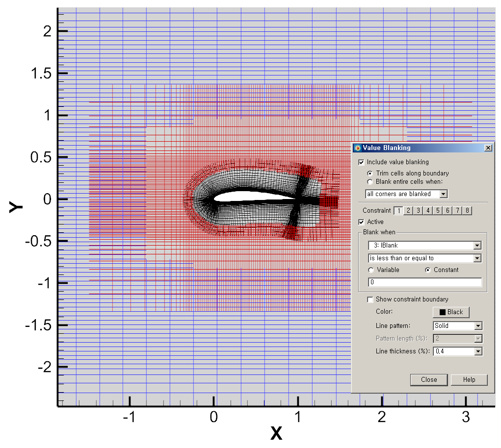Switch to Constraint 5
The width and height of the screenshot is (501, 448).
coord(437,210)
